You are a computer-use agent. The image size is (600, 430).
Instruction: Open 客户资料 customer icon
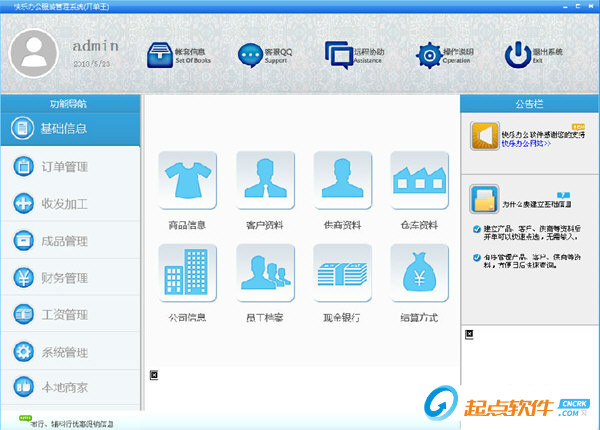pyautogui.click(x=266, y=180)
